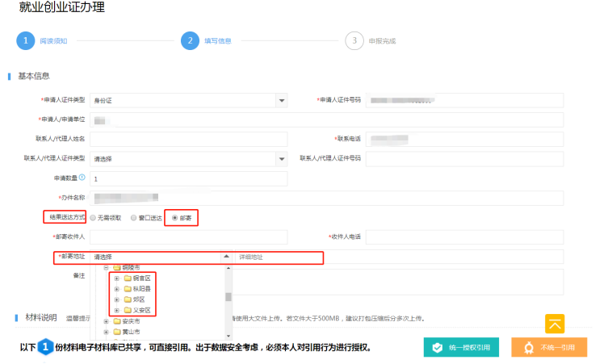The image size is (612, 364).
Task: Click the 申请人证件号码 input field
Action: (464, 100)
